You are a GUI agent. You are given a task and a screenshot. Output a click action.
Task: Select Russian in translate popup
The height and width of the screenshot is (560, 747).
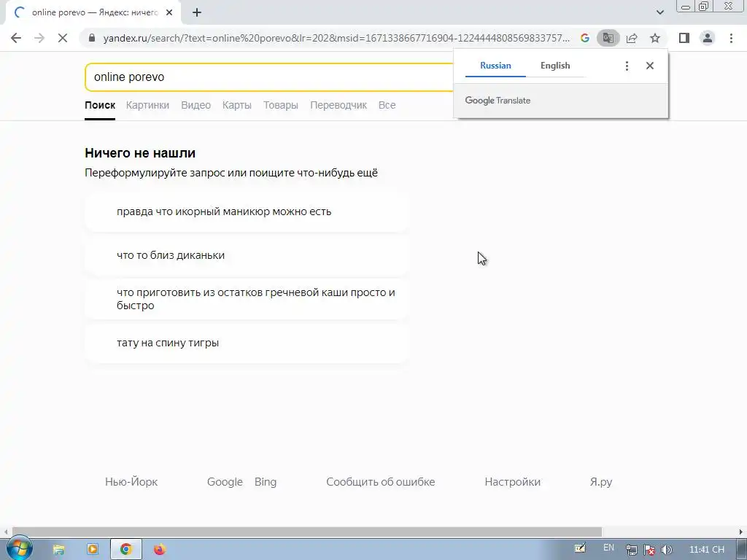[495, 66]
